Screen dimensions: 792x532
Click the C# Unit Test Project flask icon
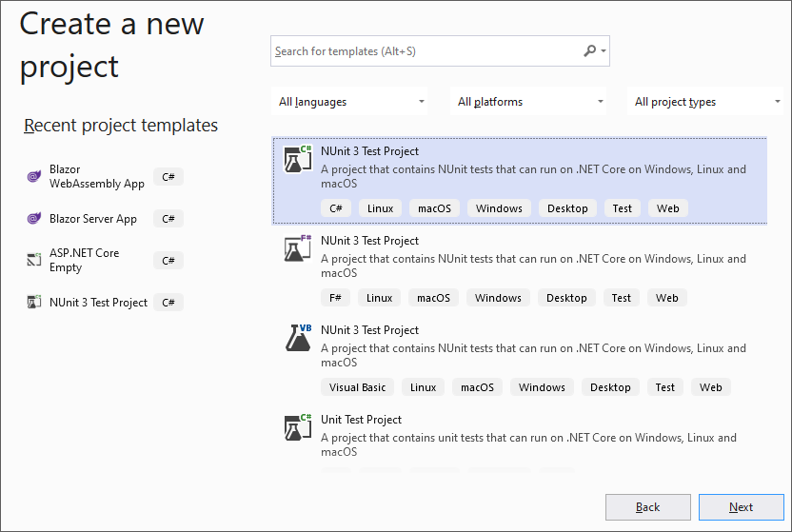[298, 427]
